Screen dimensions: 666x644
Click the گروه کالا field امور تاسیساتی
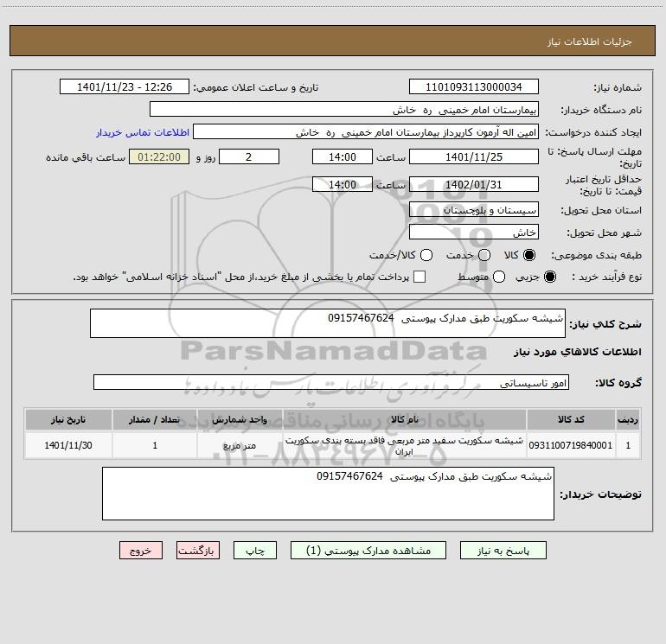point(331,382)
